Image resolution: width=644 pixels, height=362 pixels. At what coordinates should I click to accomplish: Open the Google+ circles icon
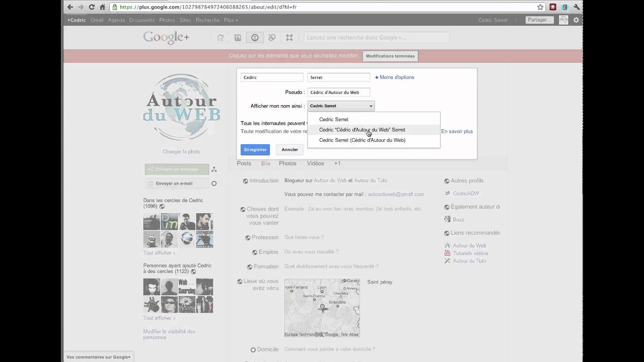click(272, 38)
